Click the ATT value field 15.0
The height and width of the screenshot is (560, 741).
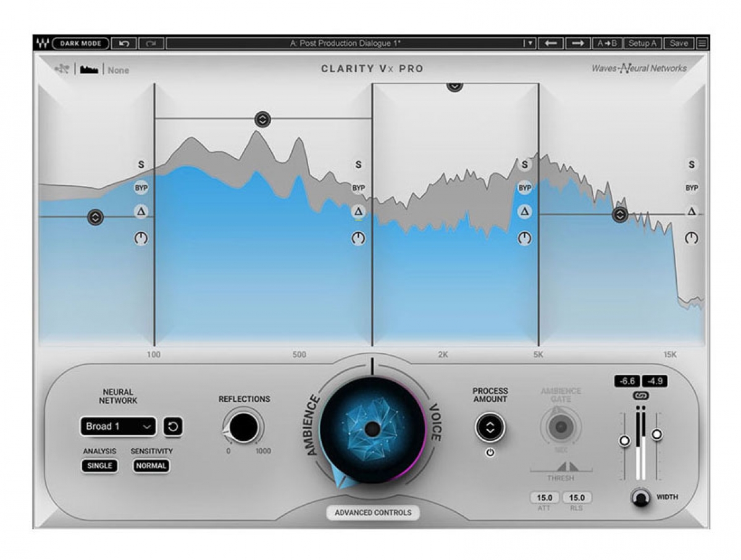pyautogui.click(x=545, y=497)
